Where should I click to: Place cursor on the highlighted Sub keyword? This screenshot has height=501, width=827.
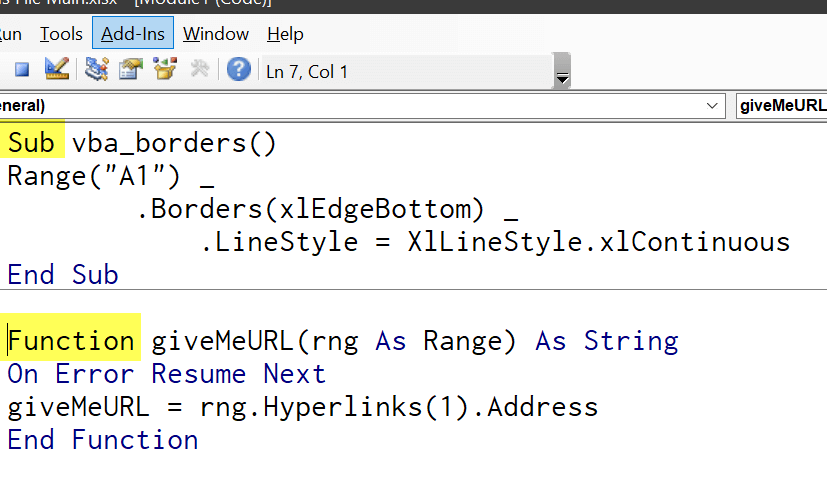click(32, 143)
